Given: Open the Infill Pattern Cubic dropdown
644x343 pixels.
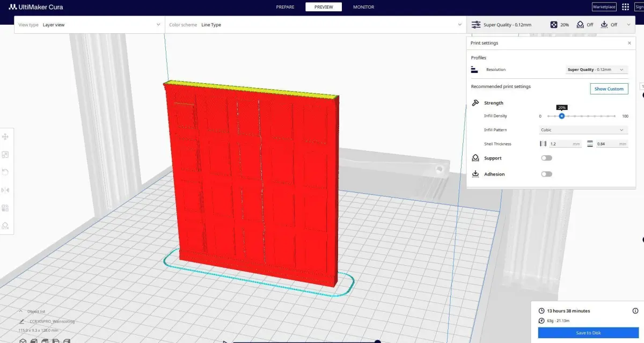Looking at the screenshot, I should (x=583, y=130).
